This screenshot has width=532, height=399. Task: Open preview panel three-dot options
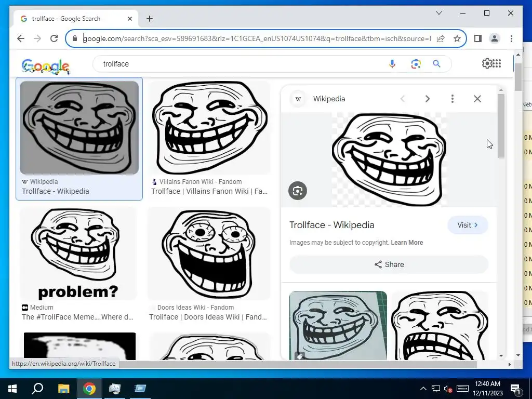pos(453,99)
